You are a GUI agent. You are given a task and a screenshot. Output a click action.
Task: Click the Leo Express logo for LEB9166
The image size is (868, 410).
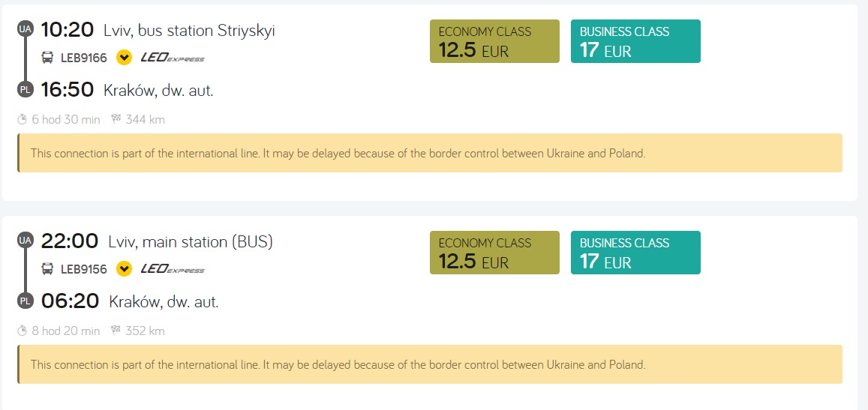coord(173,58)
